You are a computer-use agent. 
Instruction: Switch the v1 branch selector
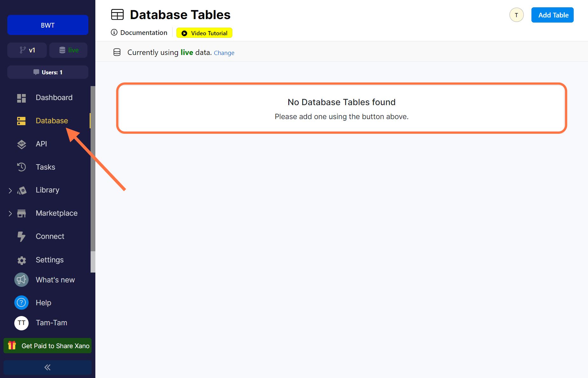(27, 50)
